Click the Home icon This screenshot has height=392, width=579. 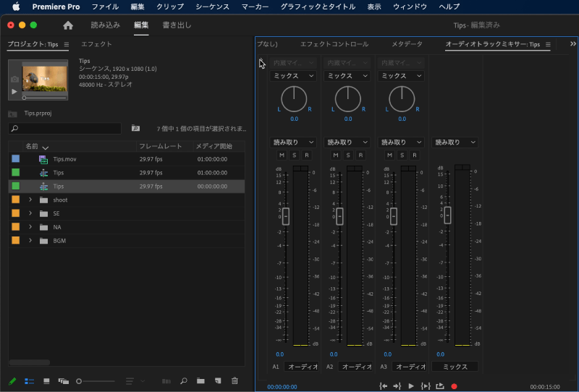click(x=68, y=25)
